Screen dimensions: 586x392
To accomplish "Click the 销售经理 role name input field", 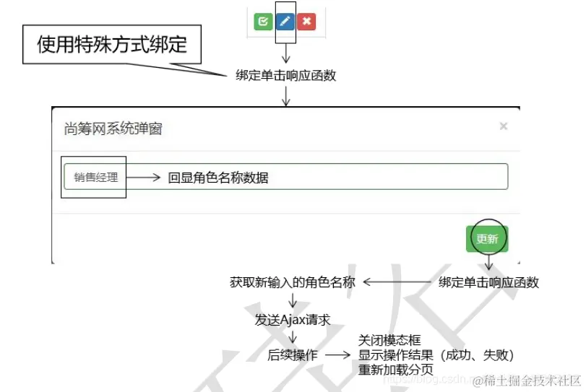I will pos(286,177).
